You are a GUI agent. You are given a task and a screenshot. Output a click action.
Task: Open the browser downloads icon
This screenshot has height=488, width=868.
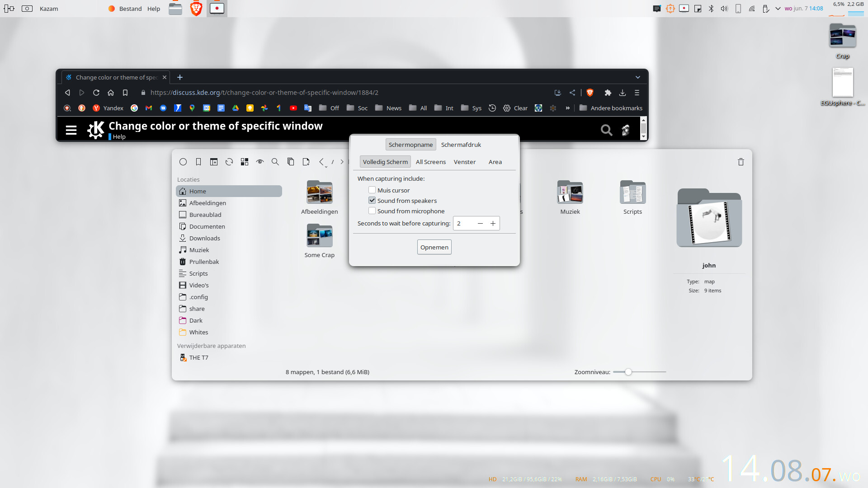point(623,93)
